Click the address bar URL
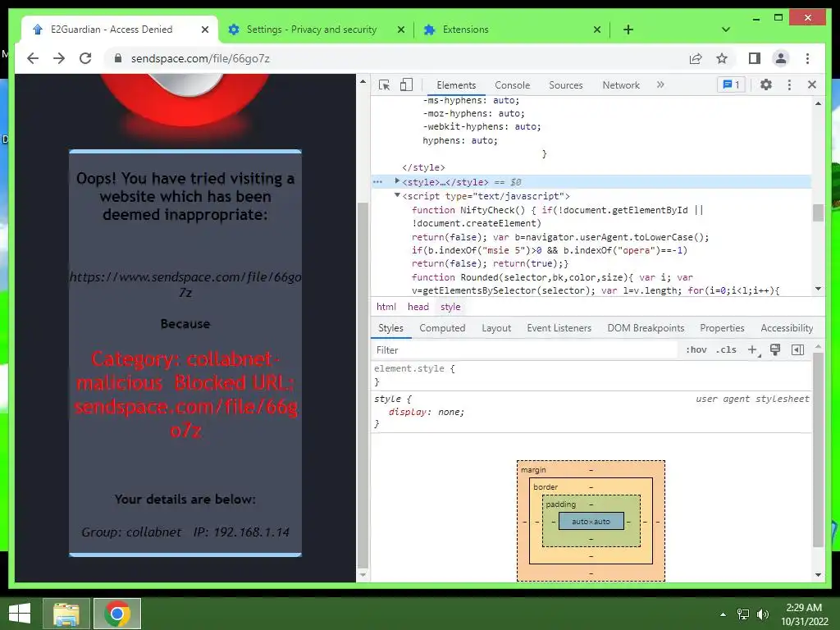 click(x=200, y=58)
